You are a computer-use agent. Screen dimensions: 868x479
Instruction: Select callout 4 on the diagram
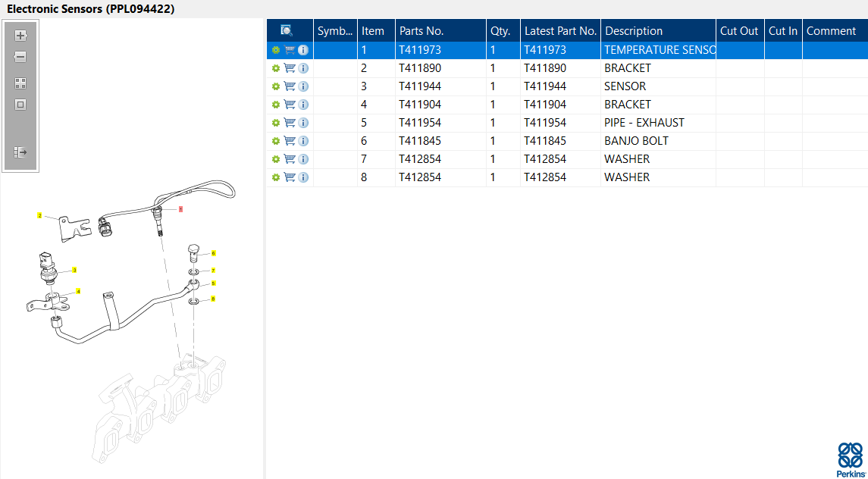78,291
